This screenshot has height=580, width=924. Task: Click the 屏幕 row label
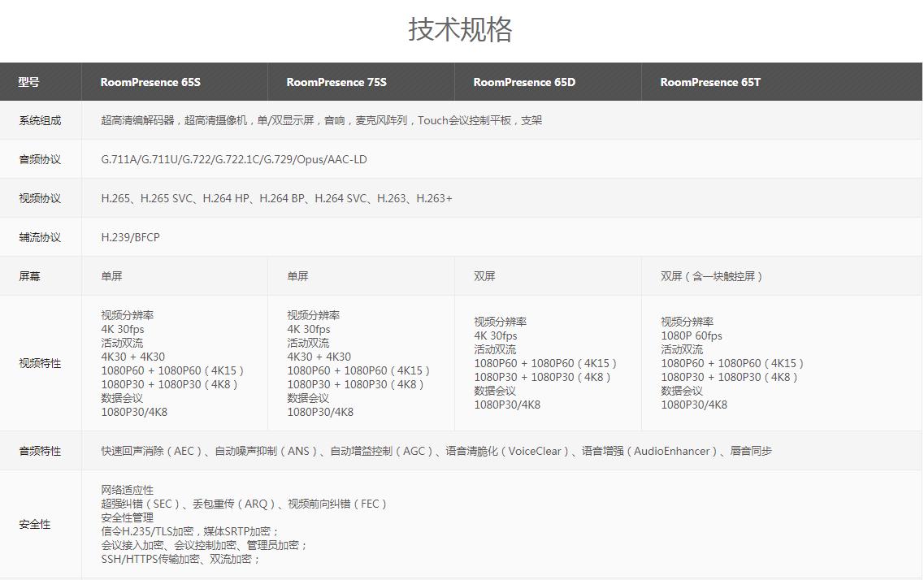[29, 277]
